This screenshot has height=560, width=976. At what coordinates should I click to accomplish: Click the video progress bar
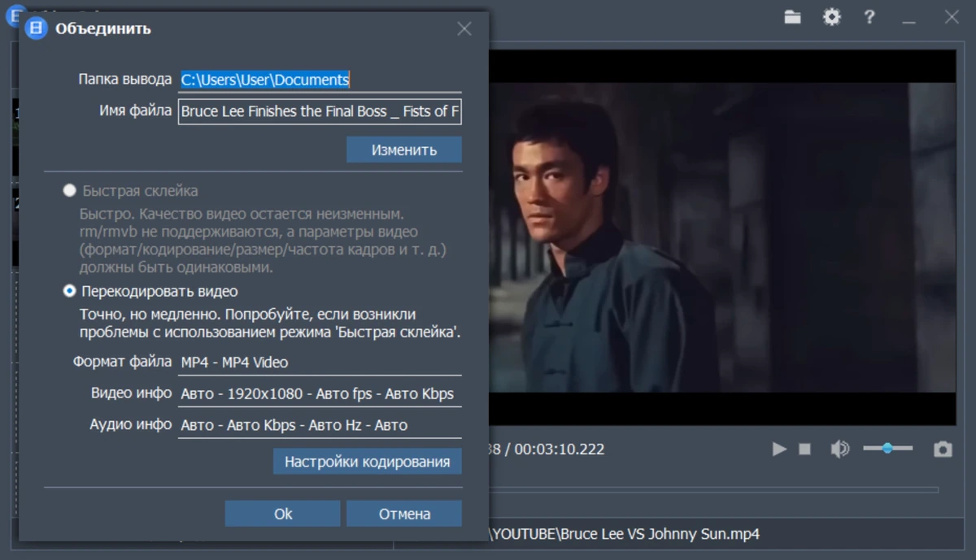point(713,490)
